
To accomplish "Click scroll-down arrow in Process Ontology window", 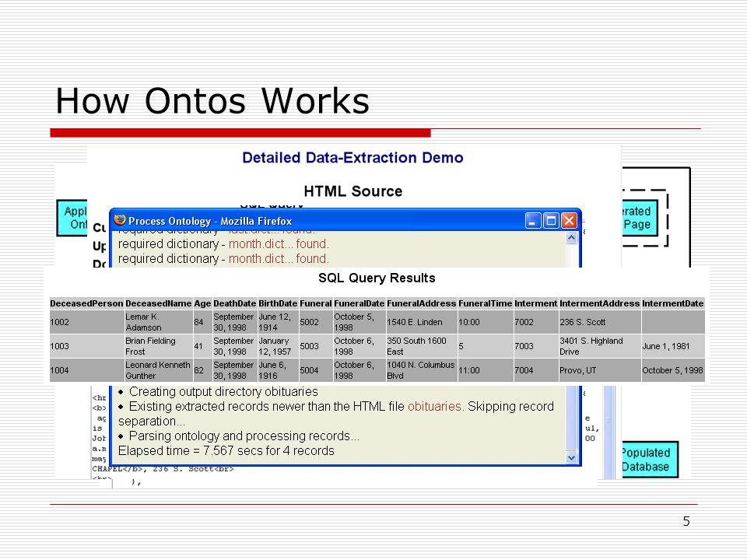I will (x=572, y=457).
